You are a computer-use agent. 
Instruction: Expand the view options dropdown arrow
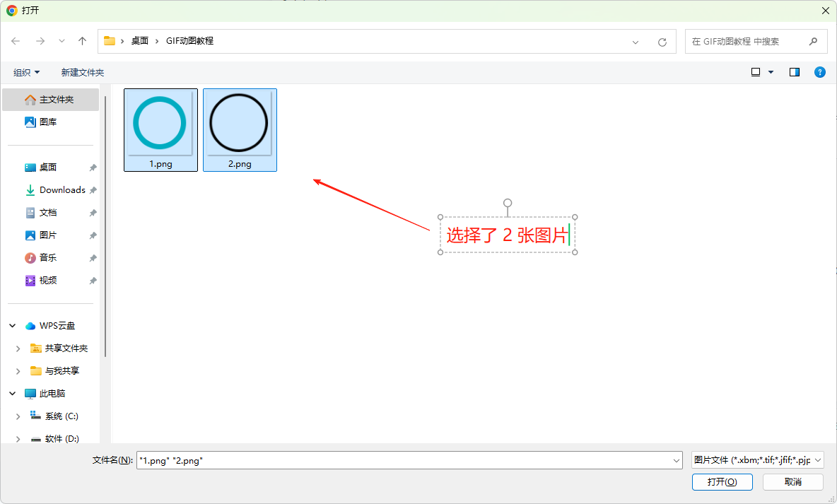pyautogui.click(x=771, y=72)
